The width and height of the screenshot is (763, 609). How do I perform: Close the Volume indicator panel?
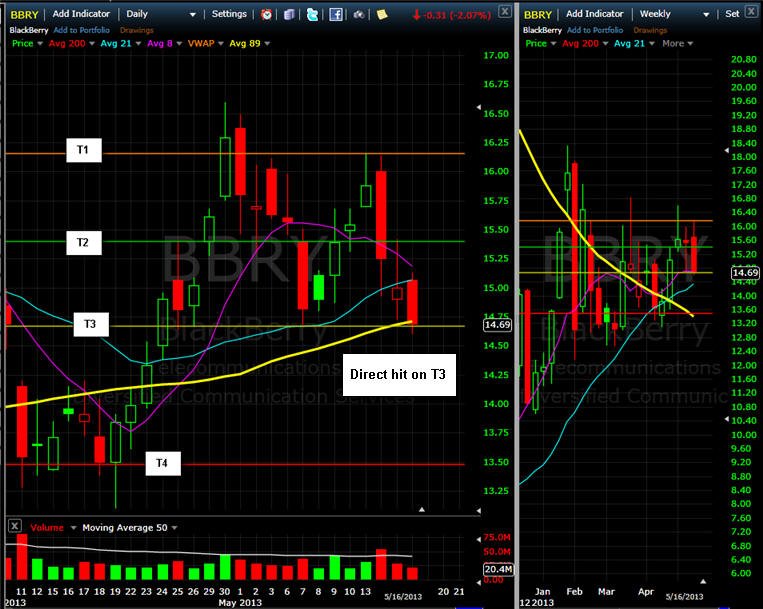point(15,526)
